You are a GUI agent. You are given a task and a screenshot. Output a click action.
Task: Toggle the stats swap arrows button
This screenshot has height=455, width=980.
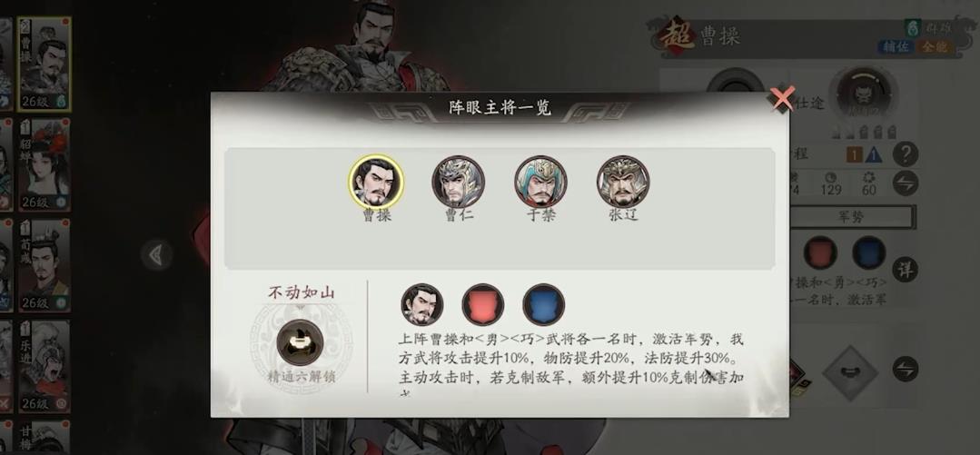pos(905,183)
